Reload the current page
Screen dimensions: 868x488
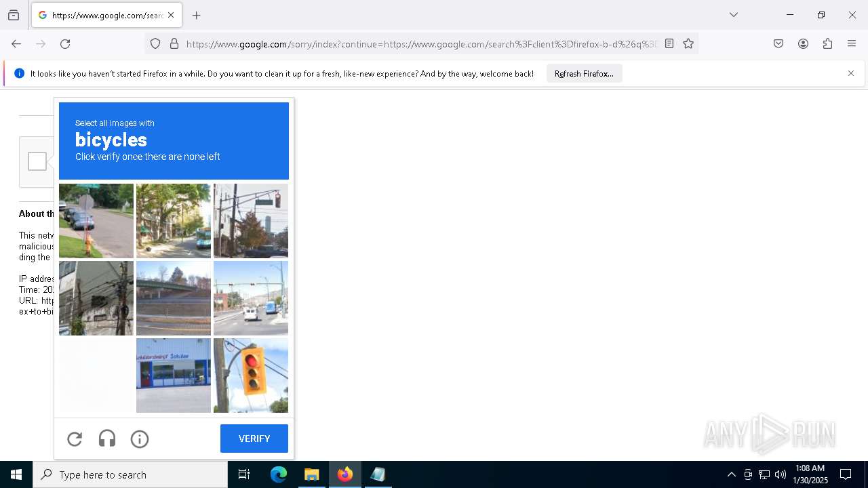click(65, 44)
